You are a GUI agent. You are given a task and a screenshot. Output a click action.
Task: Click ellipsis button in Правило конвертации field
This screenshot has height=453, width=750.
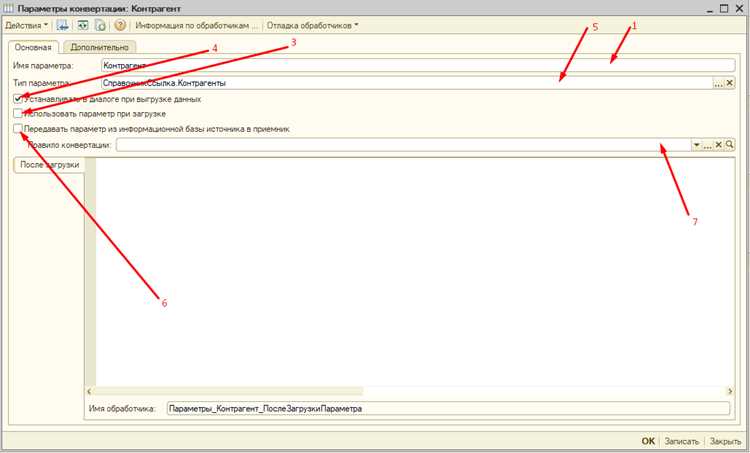pyautogui.click(x=707, y=144)
